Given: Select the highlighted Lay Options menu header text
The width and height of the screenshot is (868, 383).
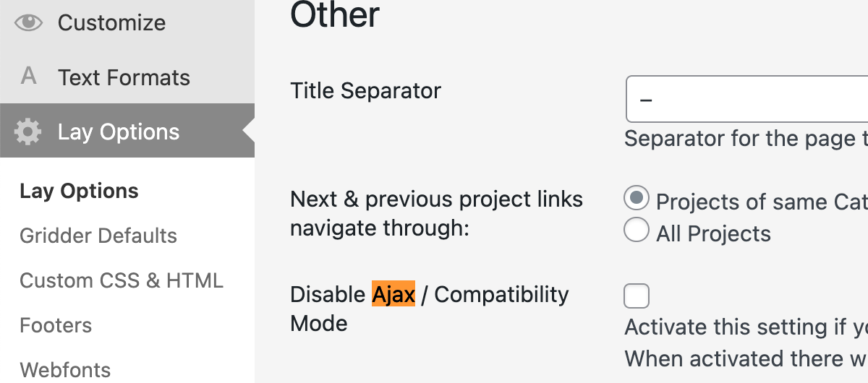Looking at the screenshot, I should [119, 132].
